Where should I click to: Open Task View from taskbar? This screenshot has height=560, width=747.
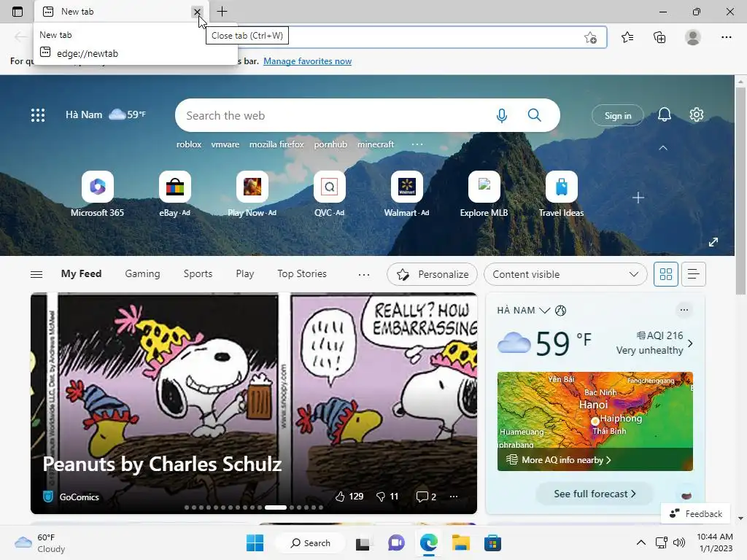pos(363,542)
